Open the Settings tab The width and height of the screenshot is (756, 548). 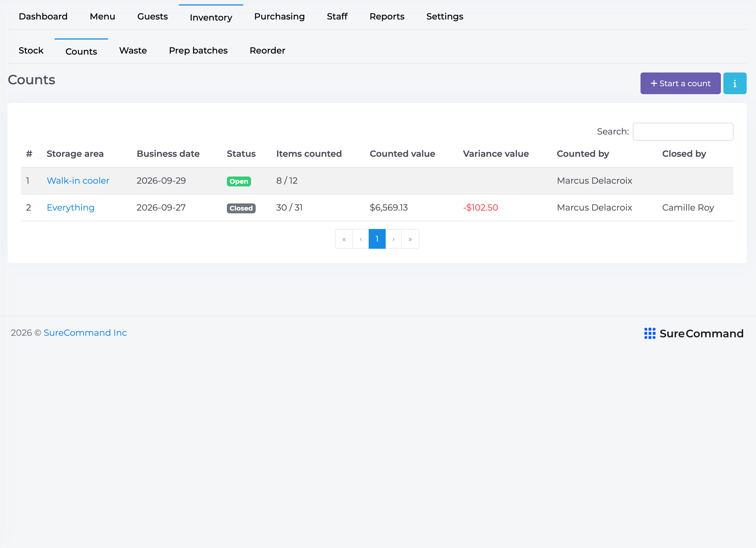pos(445,16)
